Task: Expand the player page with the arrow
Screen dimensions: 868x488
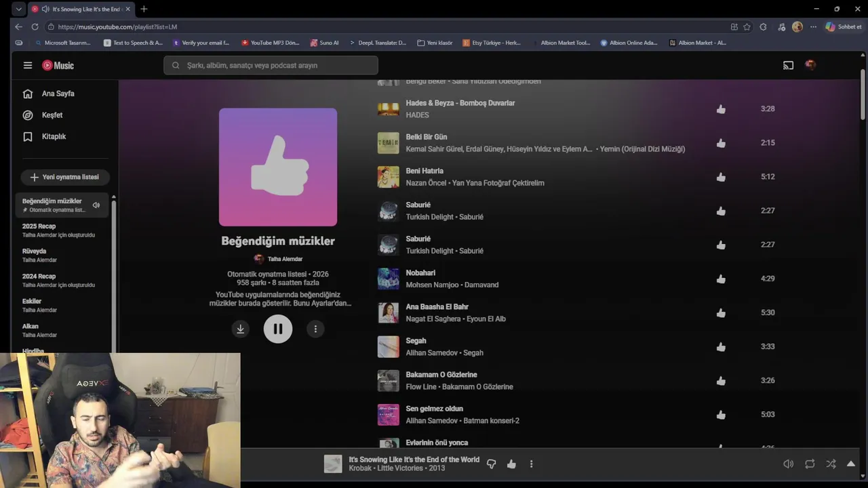Action: click(851, 464)
